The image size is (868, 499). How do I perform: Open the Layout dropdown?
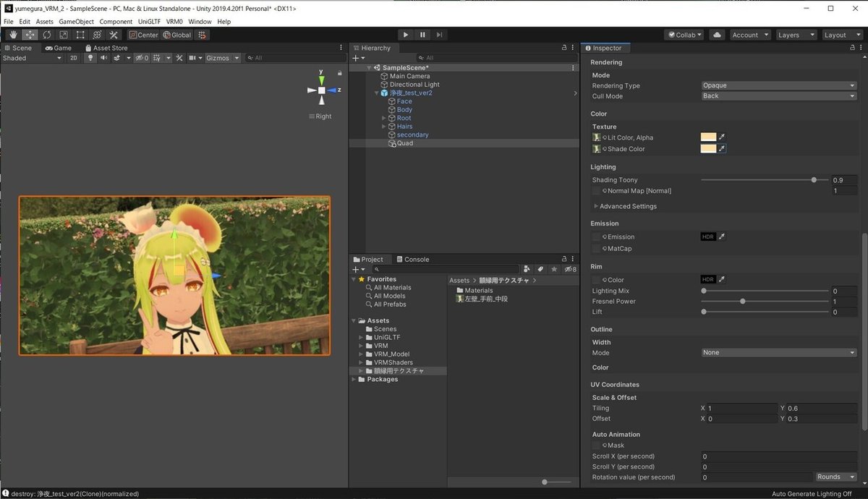pos(841,35)
